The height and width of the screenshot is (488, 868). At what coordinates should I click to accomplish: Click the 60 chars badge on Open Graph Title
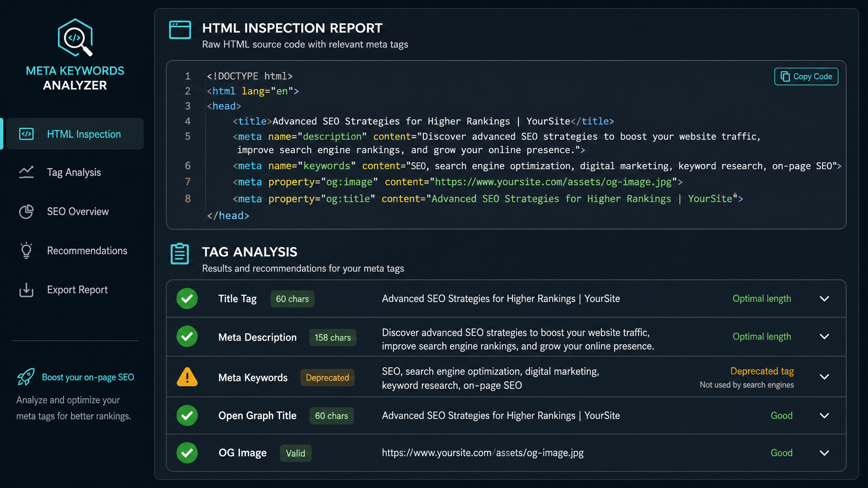click(331, 416)
